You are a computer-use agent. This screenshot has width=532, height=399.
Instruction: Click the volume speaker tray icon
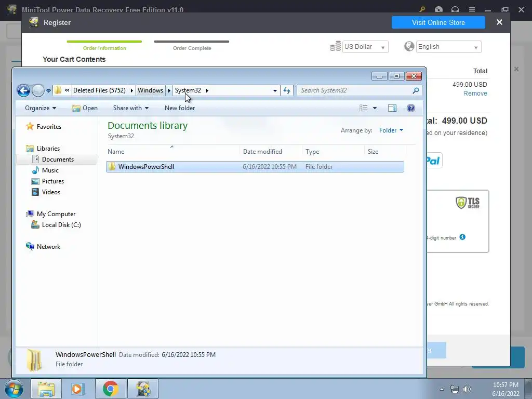coord(467,389)
